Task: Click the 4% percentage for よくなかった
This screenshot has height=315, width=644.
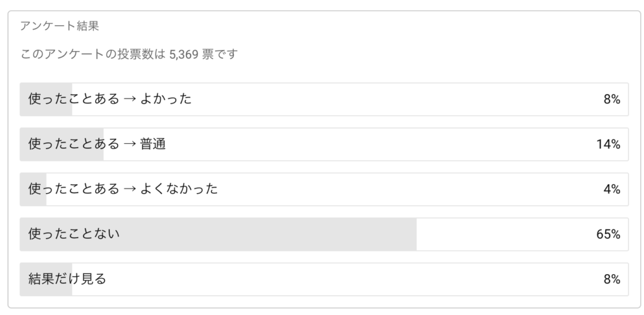Action: click(x=611, y=190)
